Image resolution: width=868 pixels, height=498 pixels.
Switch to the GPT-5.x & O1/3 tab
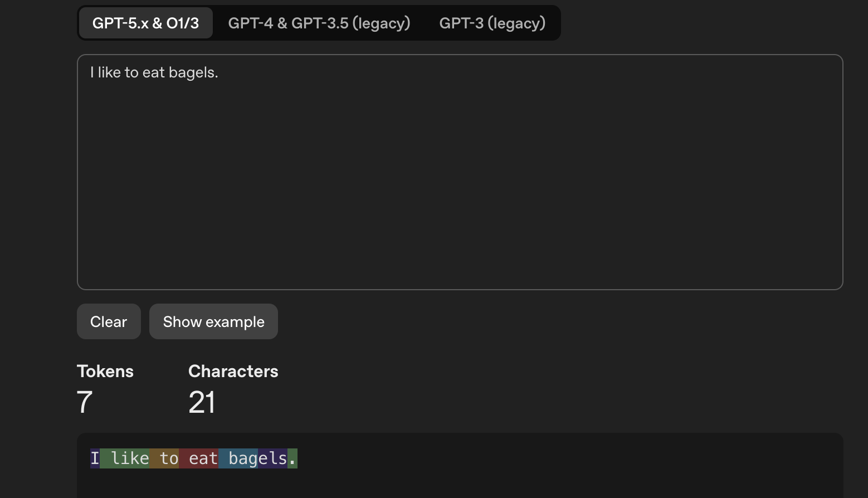(x=145, y=23)
